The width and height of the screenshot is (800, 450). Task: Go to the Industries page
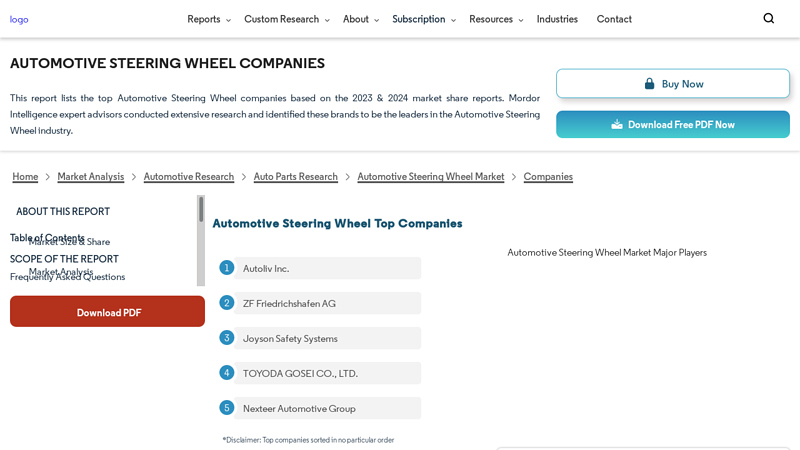click(557, 19)
